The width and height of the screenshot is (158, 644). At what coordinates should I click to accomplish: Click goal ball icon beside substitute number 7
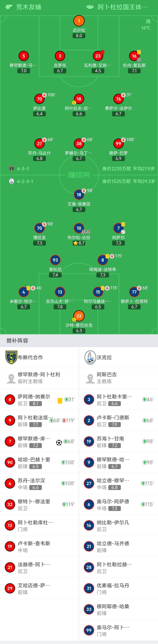(59, 443)
